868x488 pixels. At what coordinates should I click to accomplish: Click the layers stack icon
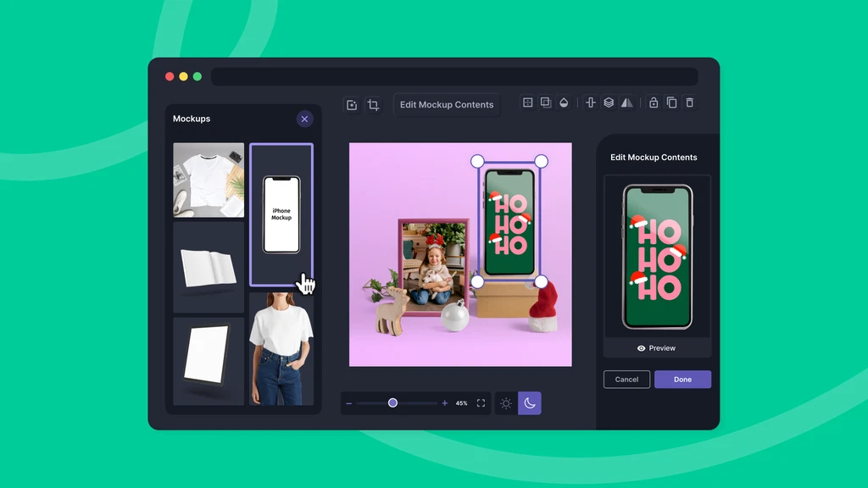609,103
